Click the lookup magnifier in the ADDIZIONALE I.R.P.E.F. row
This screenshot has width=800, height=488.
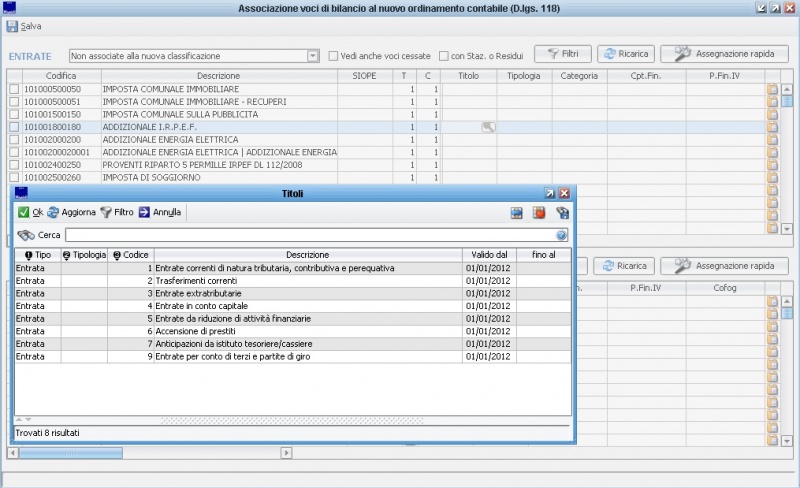pos(488,127)
